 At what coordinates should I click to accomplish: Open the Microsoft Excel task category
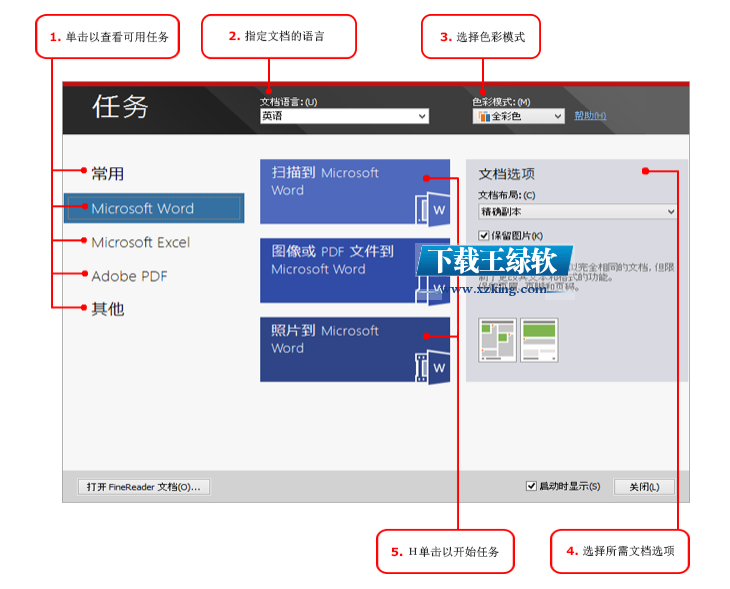pyautogui.click(x=141, y=242)
